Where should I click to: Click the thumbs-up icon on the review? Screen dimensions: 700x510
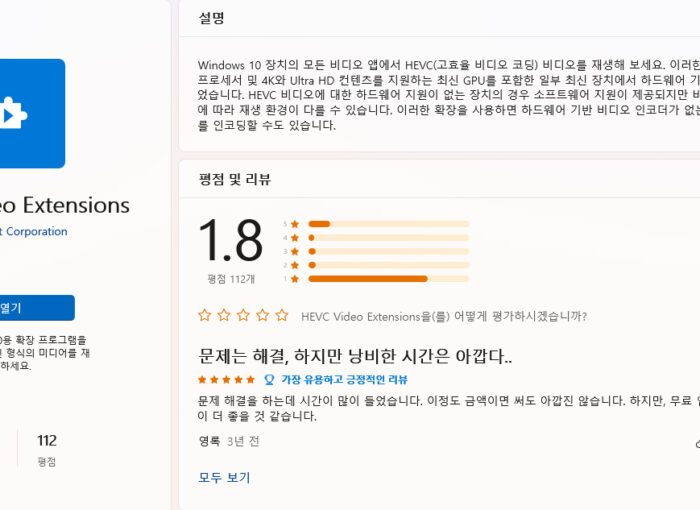click(698, 443)
